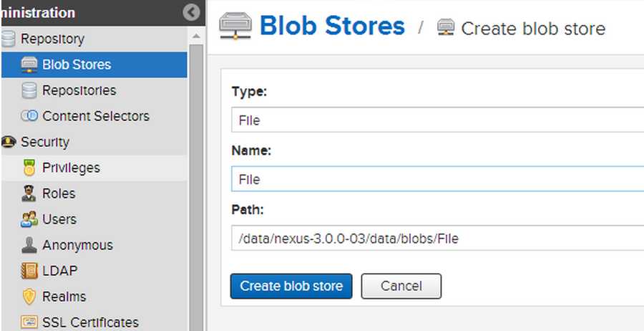Go to Blob Stores breadcrumb heading
Image resolution: width=644 pixels, height=331 pixels.
pos(332,26)
